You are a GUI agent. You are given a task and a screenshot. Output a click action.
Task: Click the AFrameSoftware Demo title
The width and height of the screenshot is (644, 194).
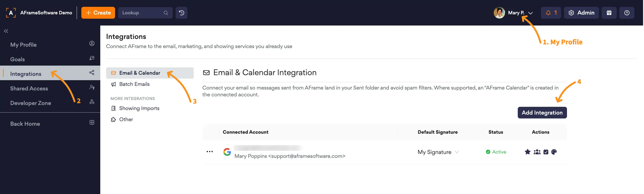click(46, 13)
